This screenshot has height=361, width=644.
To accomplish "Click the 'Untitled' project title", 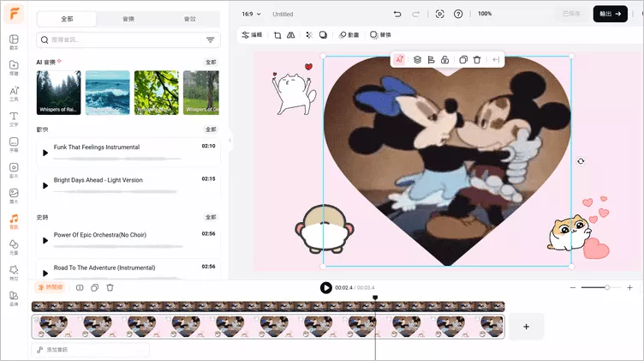I will [x=283, y=14].
